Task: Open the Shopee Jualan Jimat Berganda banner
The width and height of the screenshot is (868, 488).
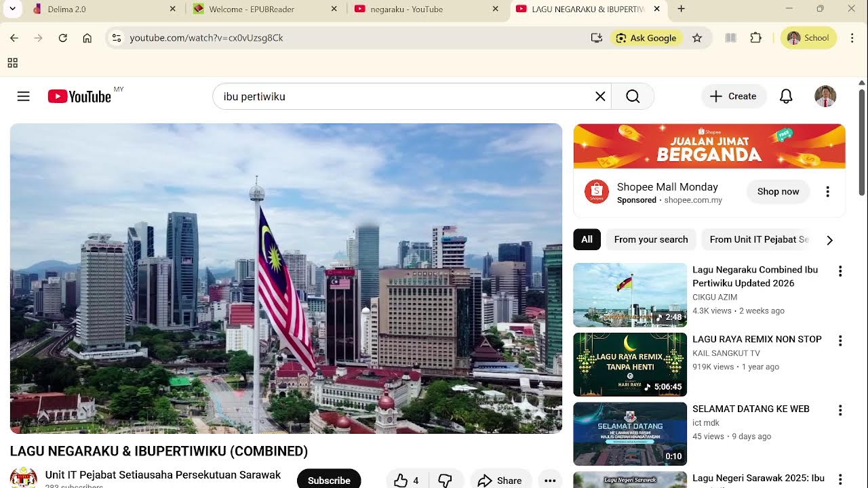Action: click(709, 146)
